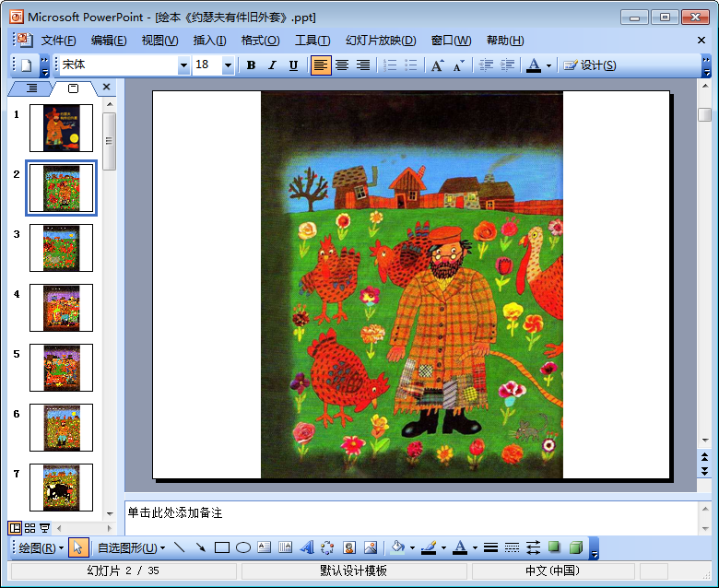This screenshot has width=719, height=588.
Task: Insert a vertical Text Box
Action: pyautogui.click(x=285, y=547)
